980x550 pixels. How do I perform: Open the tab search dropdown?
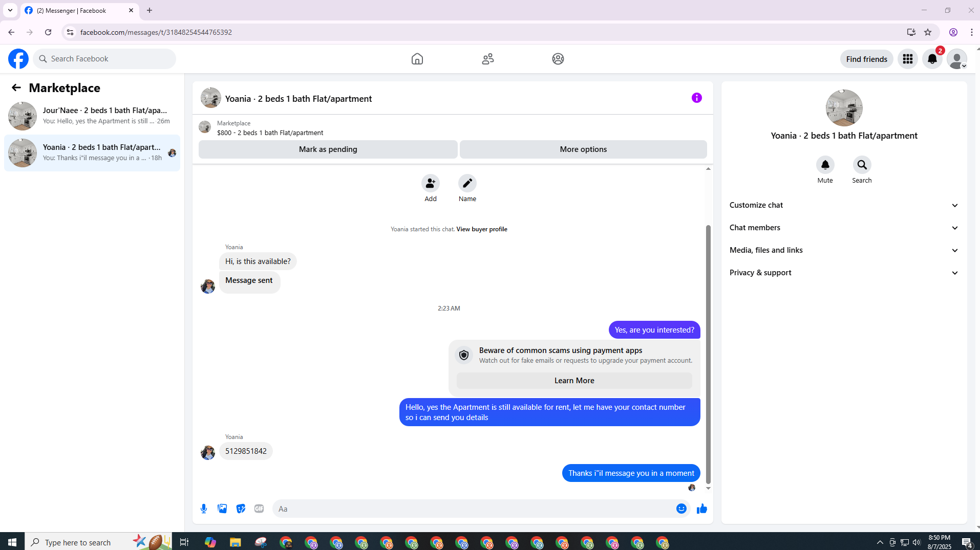click(10, 10)
